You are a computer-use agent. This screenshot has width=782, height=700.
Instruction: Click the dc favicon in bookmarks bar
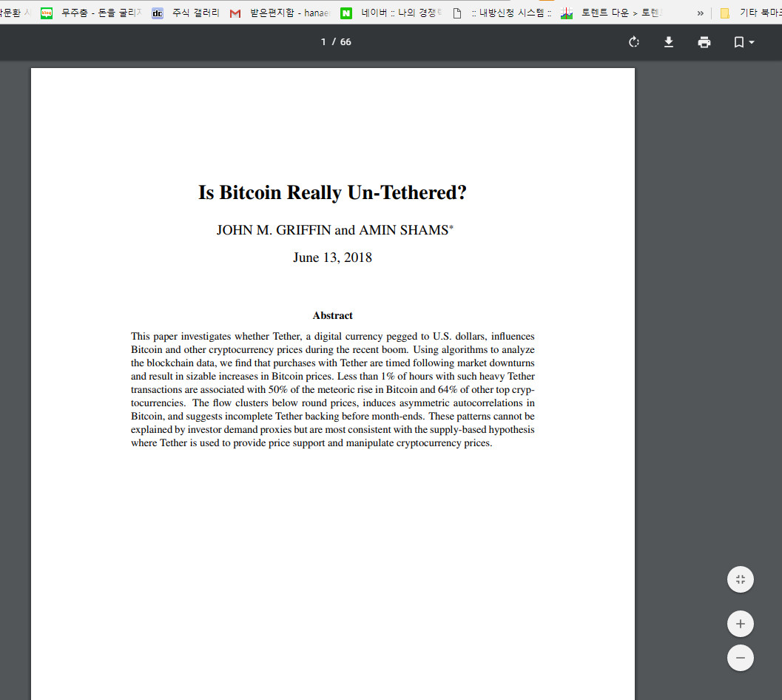point(158,13)
